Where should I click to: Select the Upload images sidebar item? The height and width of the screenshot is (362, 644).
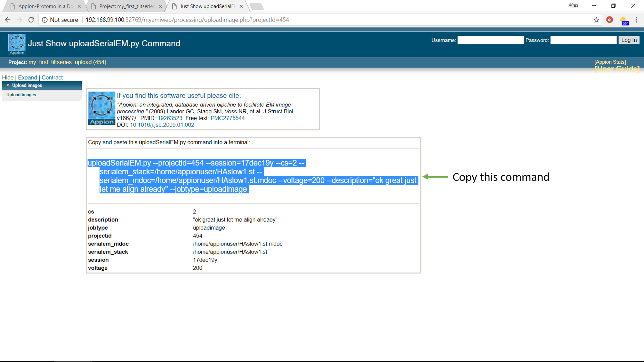pyautogui.click(x=21, y=95)
